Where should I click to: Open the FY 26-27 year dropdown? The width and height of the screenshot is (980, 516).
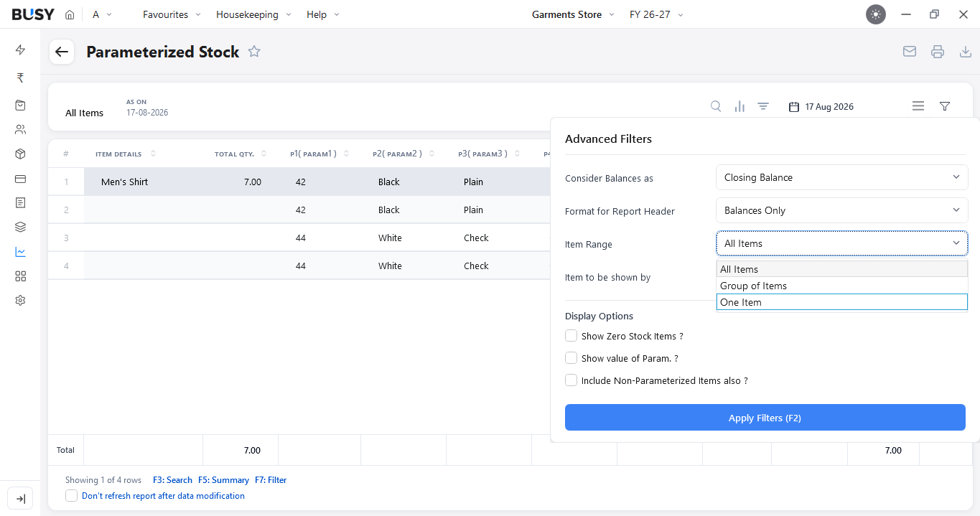pyautogui.click(x=656, y=14)
